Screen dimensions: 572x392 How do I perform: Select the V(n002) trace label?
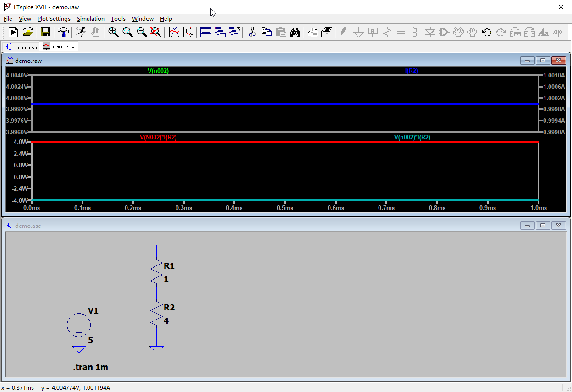[158, 71]
